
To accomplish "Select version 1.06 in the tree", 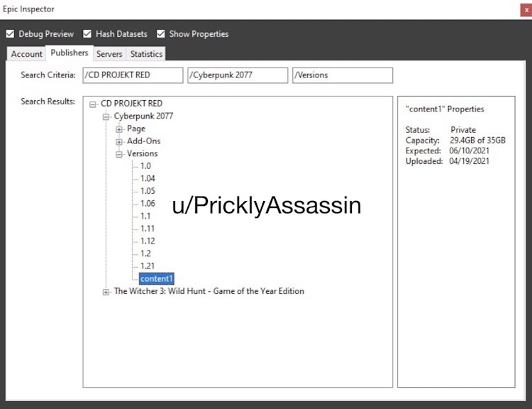I will click(x=148, y=204).
